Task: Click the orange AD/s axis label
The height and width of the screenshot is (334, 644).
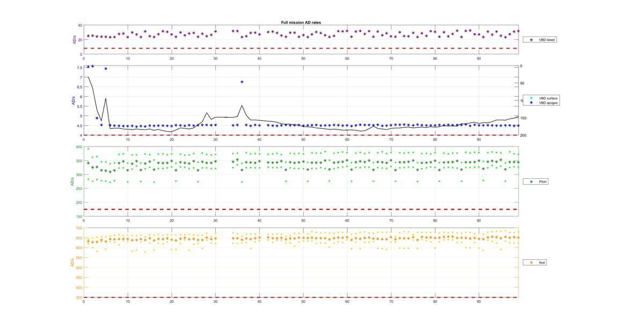Action: (72, 263)
